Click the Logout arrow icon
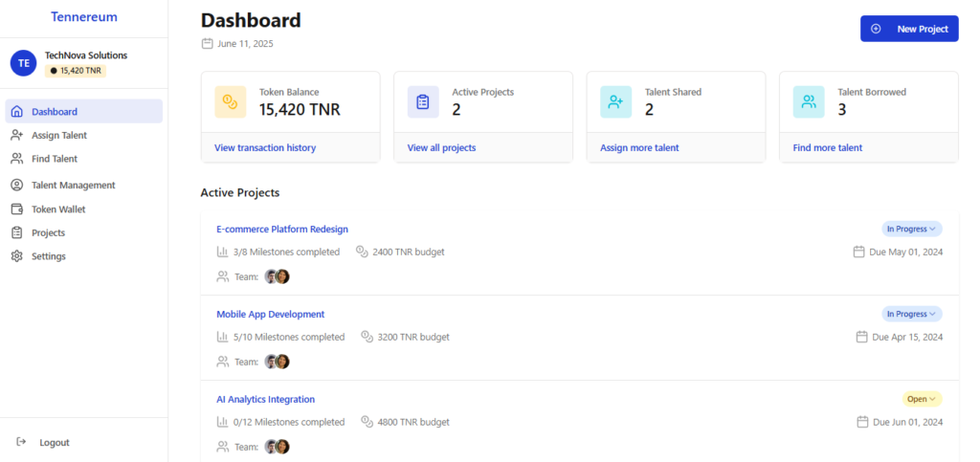 click(x=21, y=442)
